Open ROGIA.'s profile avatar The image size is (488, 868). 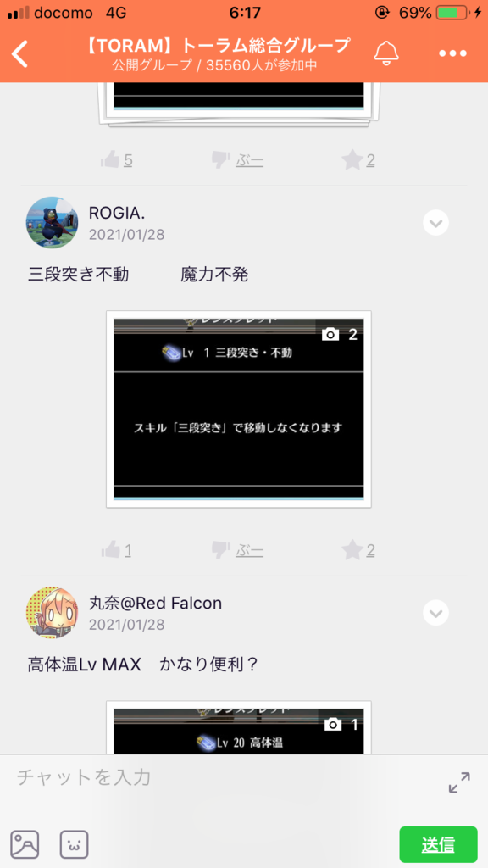pos(52,223)
